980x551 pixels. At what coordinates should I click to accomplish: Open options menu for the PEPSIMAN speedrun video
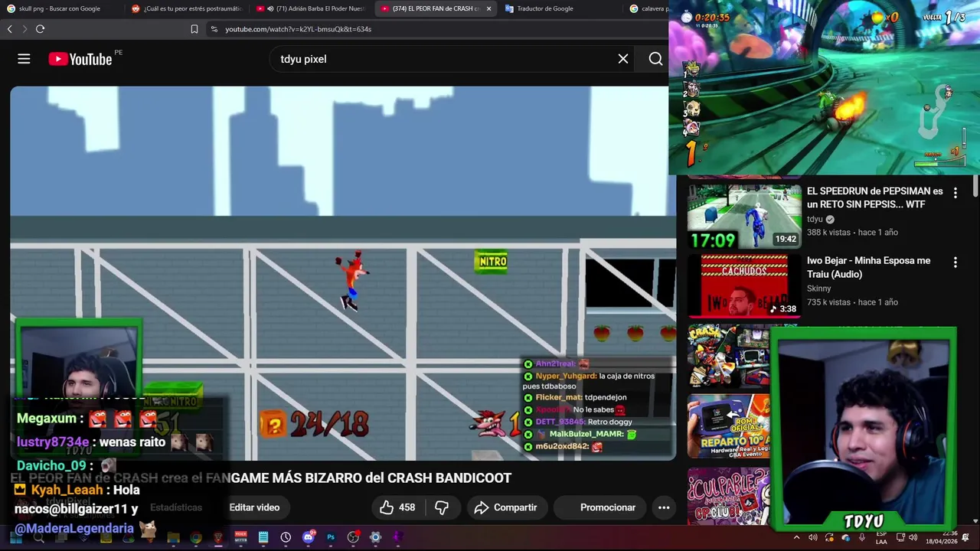click(x=955, y=193)
